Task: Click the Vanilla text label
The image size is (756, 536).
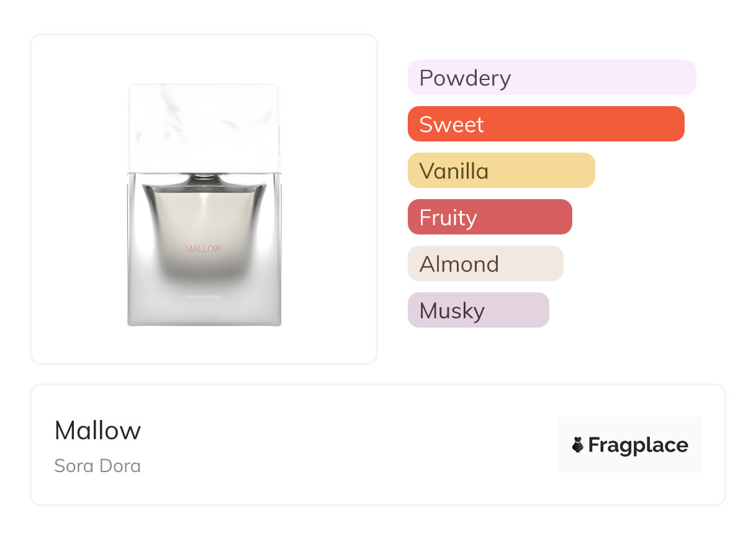Action: click(x=454, y=171)
